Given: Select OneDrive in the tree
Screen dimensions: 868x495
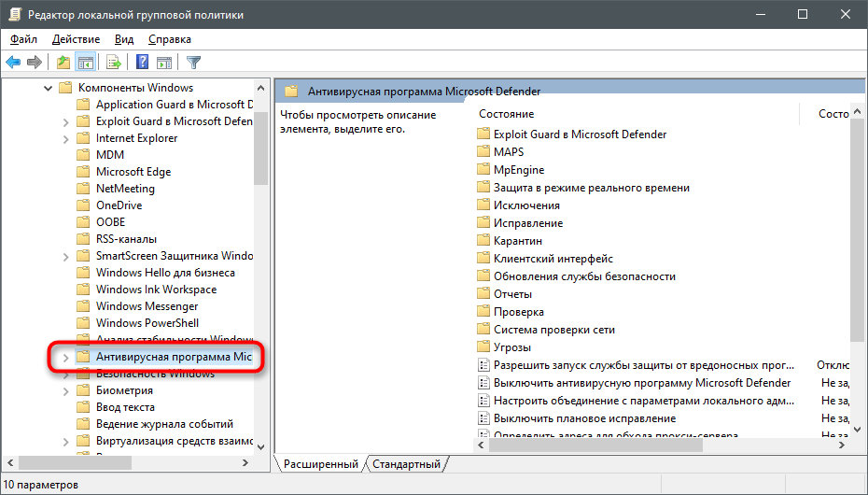Looking at the screenshot, I should click(110, 205).
